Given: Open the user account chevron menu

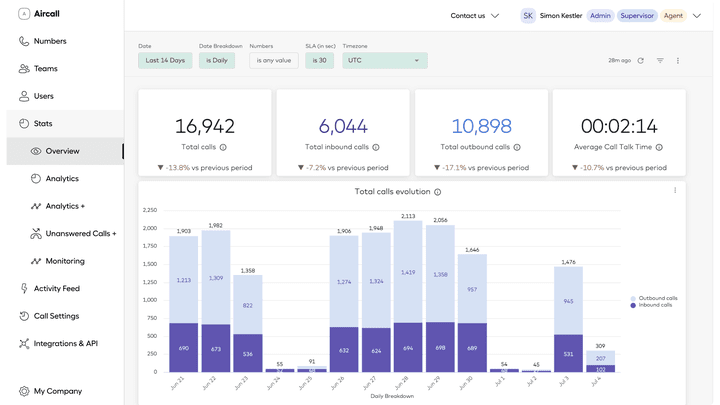Looking at the screenshot, I should 697,16.
